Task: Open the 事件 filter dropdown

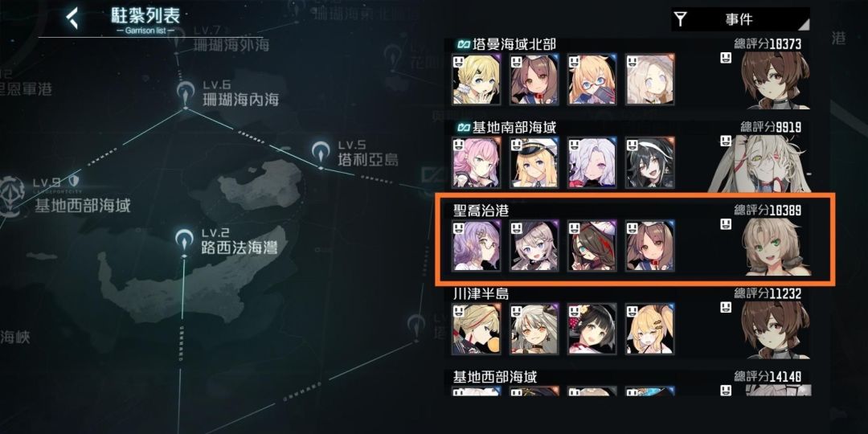Action: point(740,19)
